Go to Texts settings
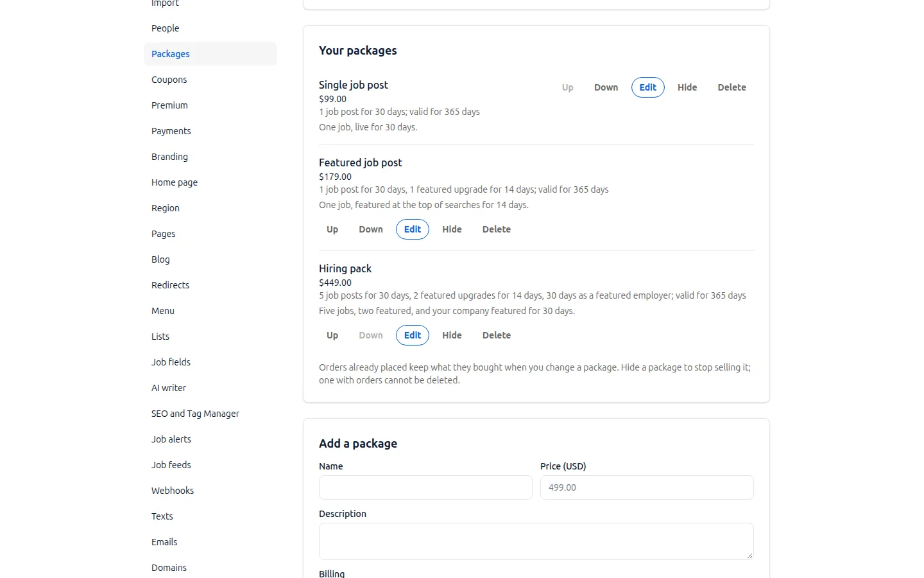The image size is (924, 578). pos(210,516)
